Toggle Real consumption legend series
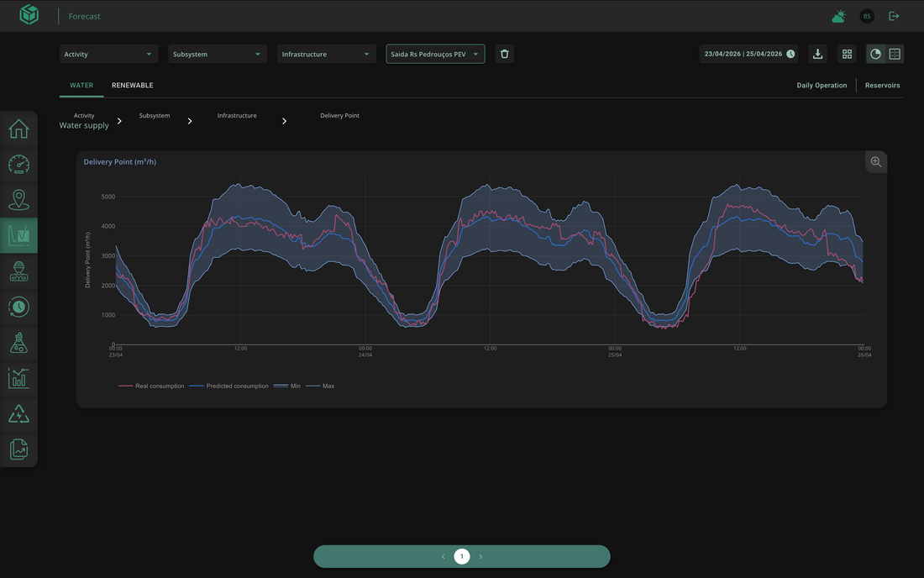This screenshot has width=924, height=578. pos(151,386)
